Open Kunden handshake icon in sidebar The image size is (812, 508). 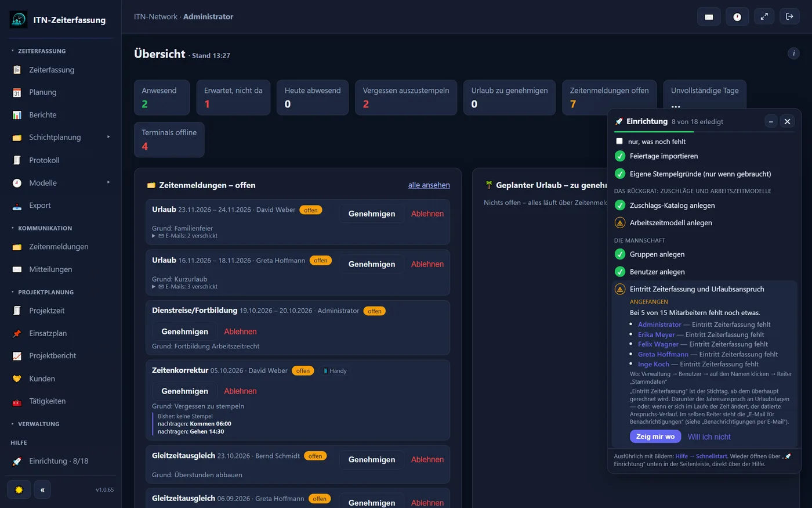tap(17, 379)
